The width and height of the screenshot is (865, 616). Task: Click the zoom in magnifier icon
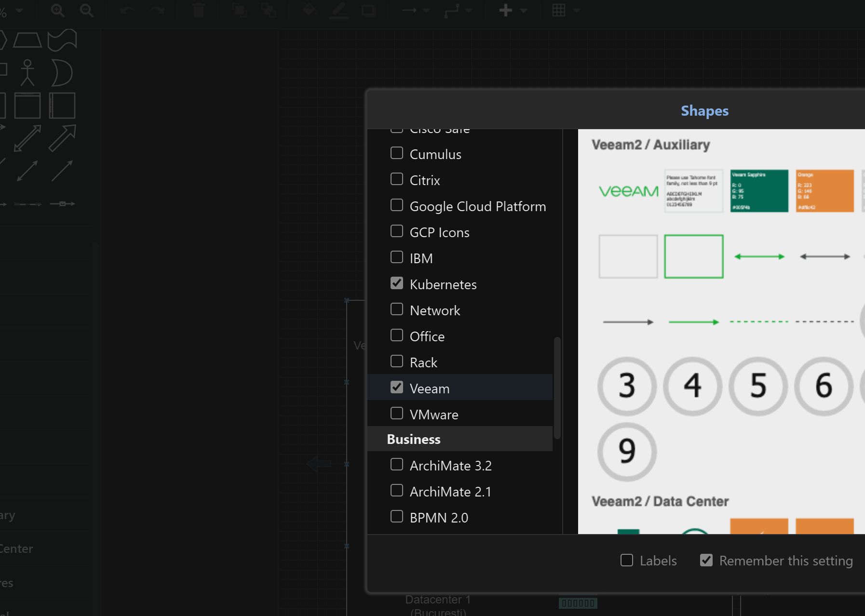(x=57, y=11)
